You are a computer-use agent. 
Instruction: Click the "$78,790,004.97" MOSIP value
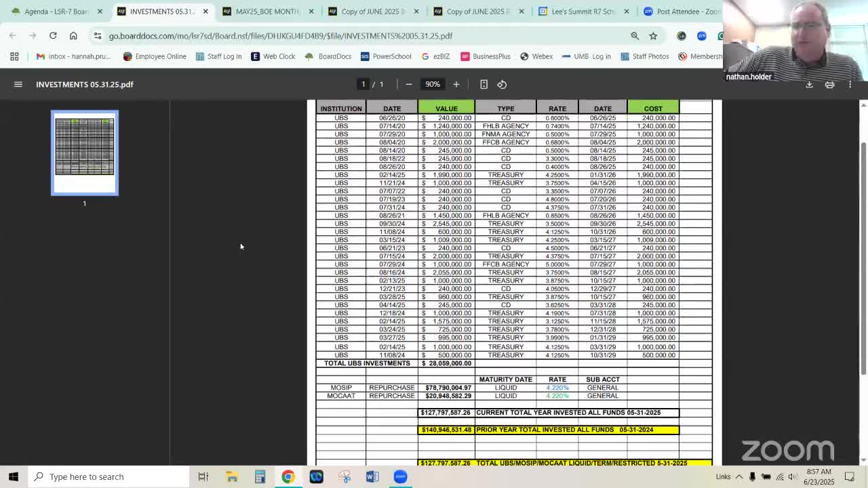tap(448, 388)
